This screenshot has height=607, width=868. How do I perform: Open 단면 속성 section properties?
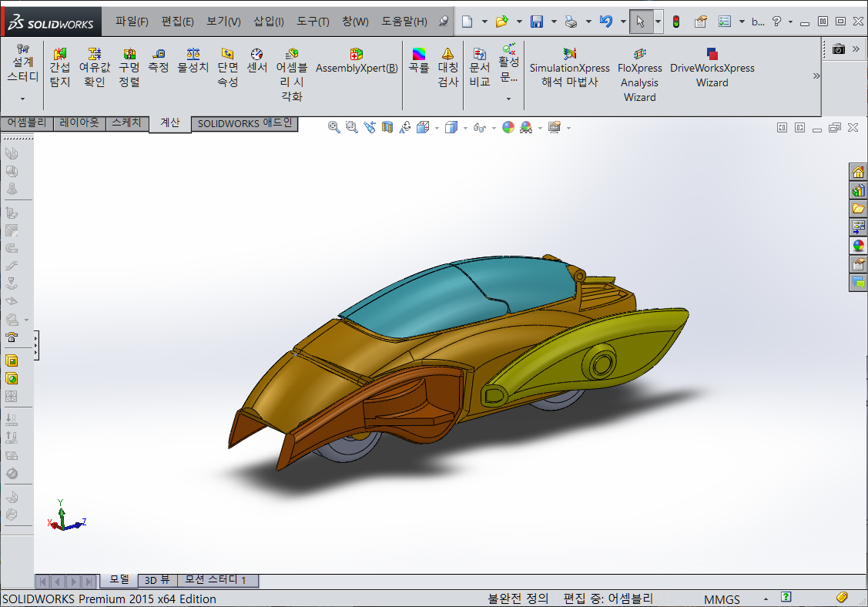click(x=227, y=68)
